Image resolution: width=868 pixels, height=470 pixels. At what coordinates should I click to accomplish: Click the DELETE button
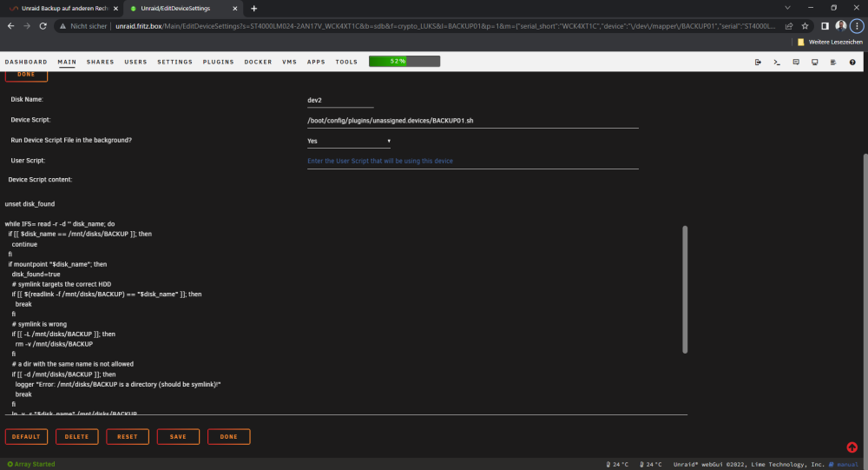77,437
